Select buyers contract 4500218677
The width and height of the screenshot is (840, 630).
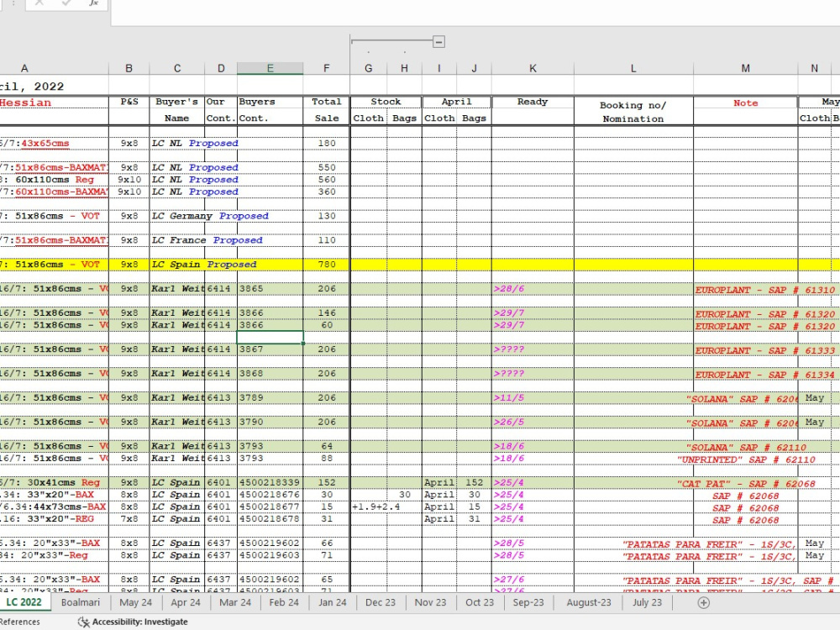[270, 507]
